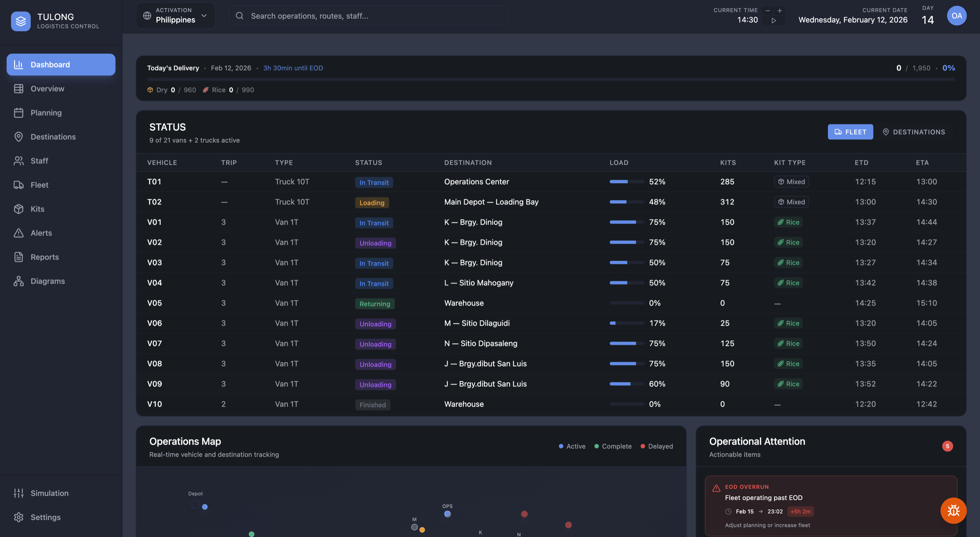Keep FLEET view selected in Status panel
Image resolution: width=980 pixels, height=537 pixels.
(x=850, y=132)
